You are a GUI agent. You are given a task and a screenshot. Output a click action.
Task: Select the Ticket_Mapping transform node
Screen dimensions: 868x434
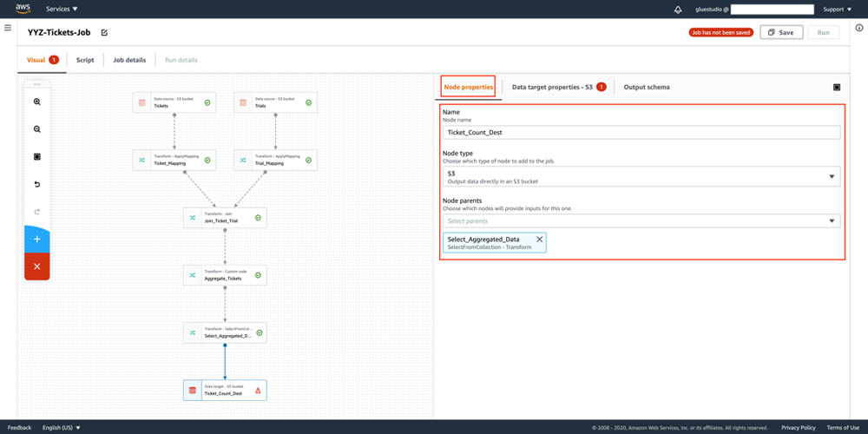coord(174,160)
